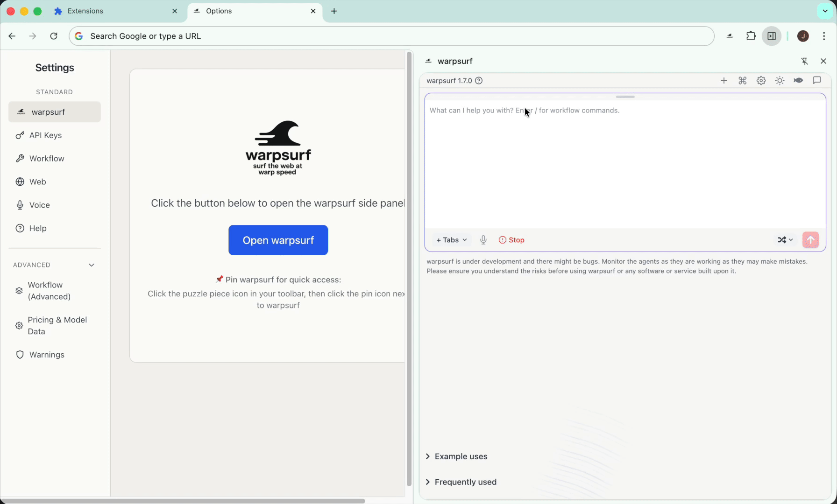Click the fish icon in the panel toolbar

[x=798, y=80]
